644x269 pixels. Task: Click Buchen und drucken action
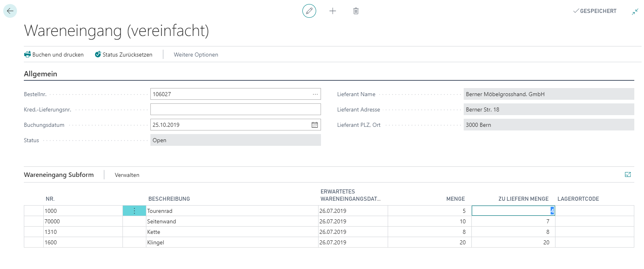click(x=54, y=55)
